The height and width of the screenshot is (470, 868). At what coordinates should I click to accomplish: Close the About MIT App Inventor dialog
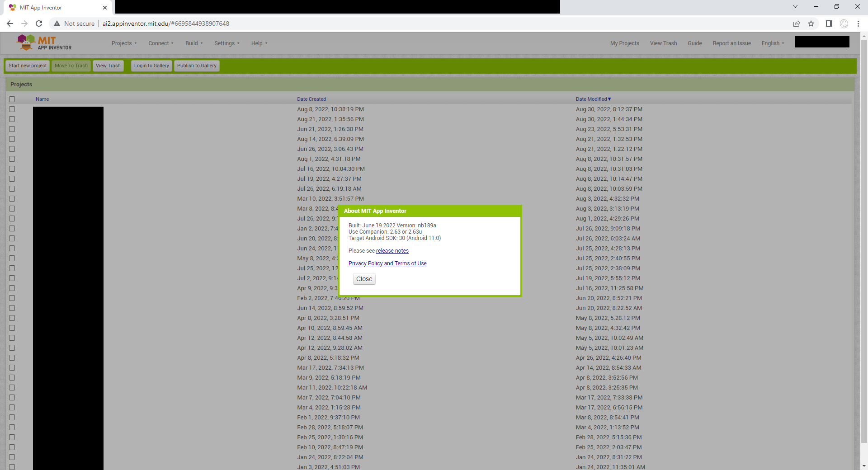coord(364,279)
